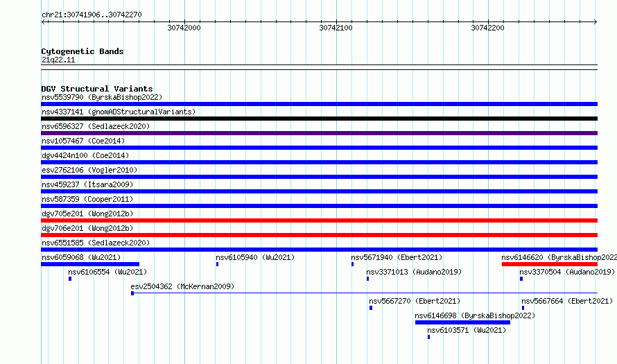Click the blue bar under nsv587359

point(319,206)
